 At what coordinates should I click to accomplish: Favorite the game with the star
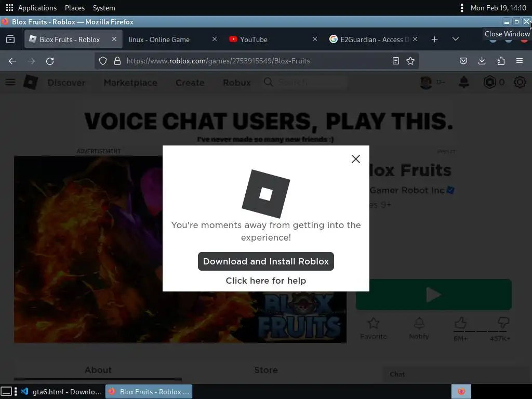[373, 328]
